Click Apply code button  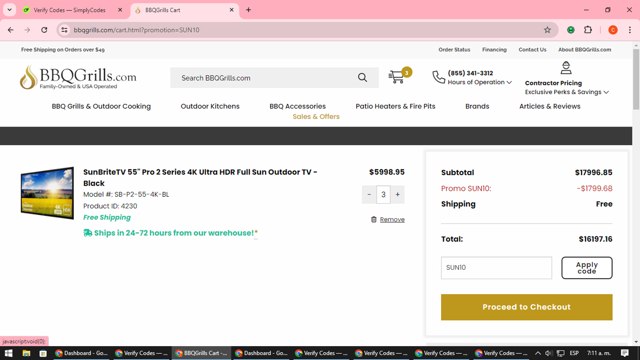click(x=587, y=268)
